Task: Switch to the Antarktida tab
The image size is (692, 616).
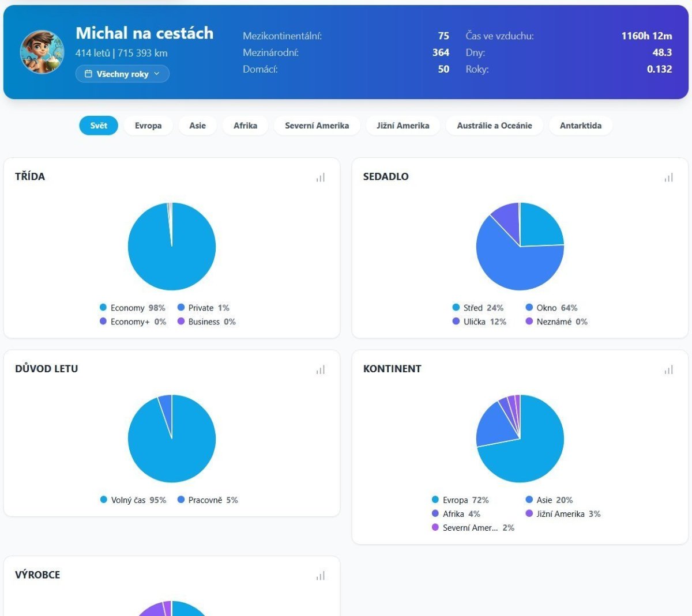Action: click(x=580, y=126)
